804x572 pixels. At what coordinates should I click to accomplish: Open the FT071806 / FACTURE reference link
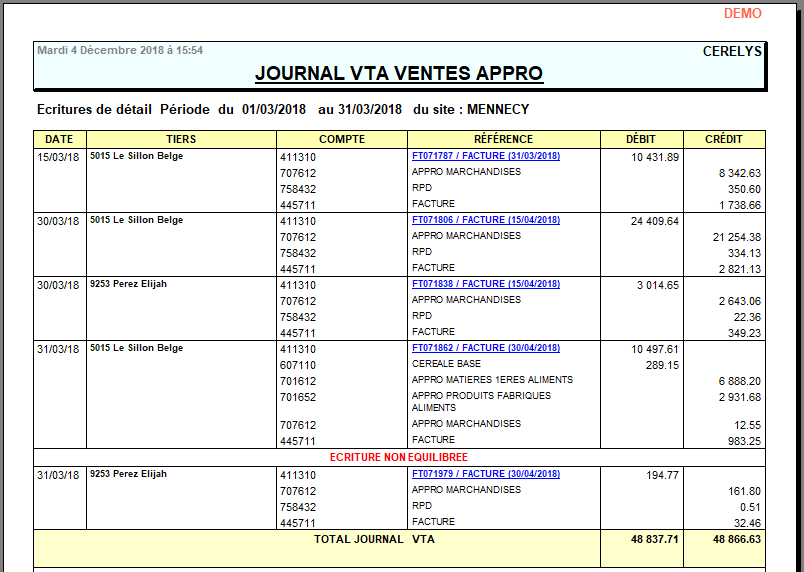pos(485,220)
